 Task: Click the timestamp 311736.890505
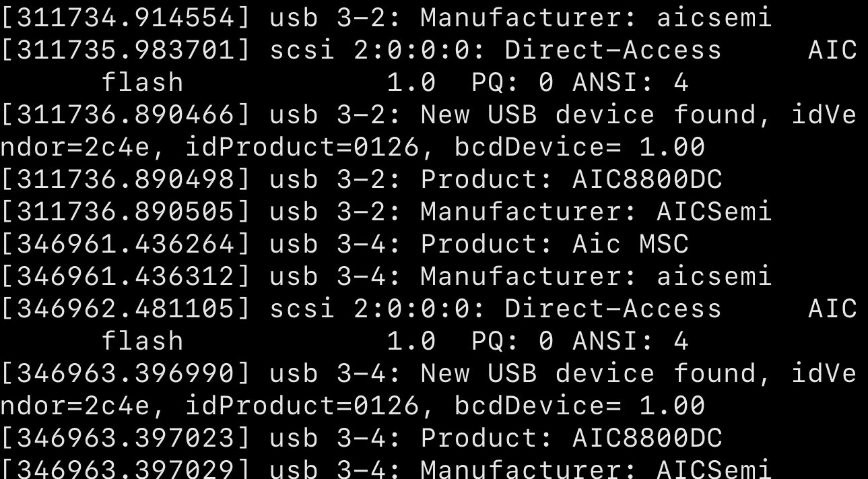pyautogui.click(x=126, y=212)
